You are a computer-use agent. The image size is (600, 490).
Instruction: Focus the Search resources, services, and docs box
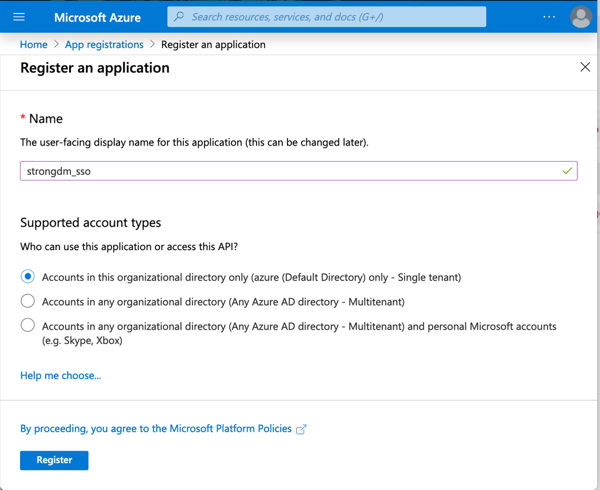pos(326,17)
